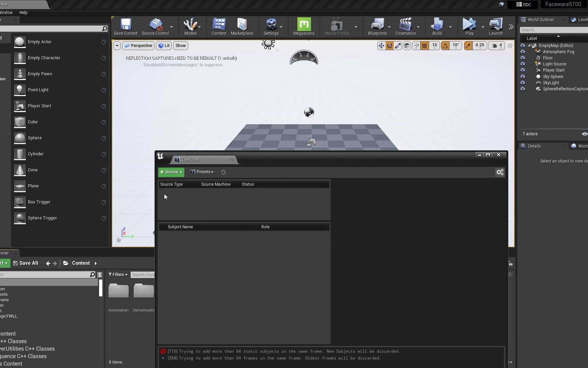This screenshot has height=368, width=588.
Task: Open the Perspective viewport dropdown
Action: point(138,45)
